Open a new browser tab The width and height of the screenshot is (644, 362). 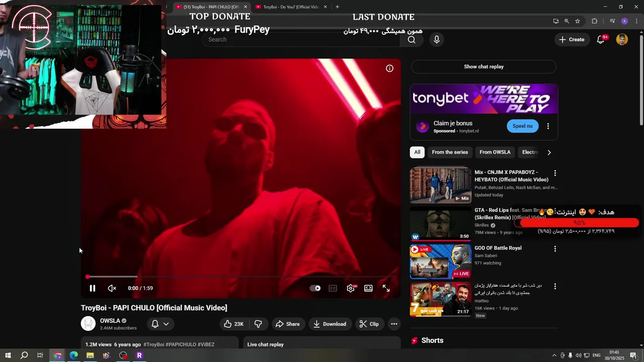(337, 7)
